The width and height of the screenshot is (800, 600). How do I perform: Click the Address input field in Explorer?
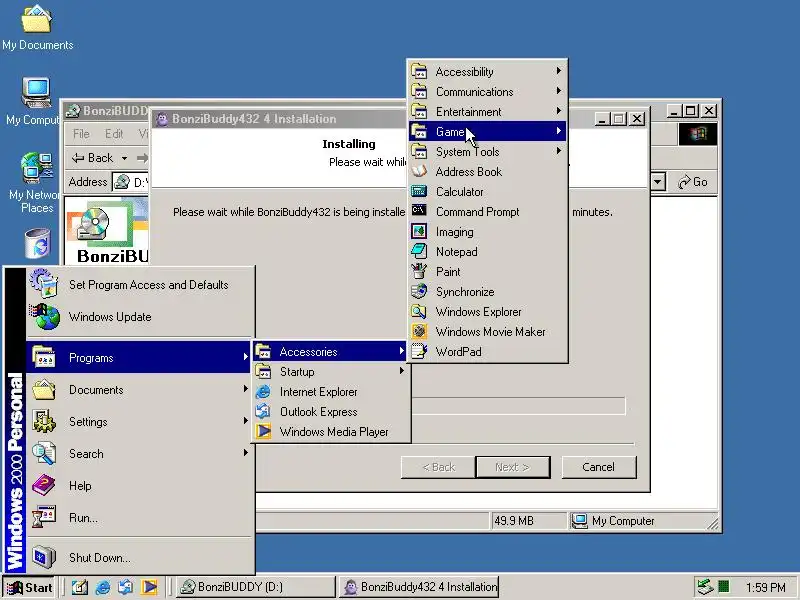pyautogui.click(x=131, y=182)
